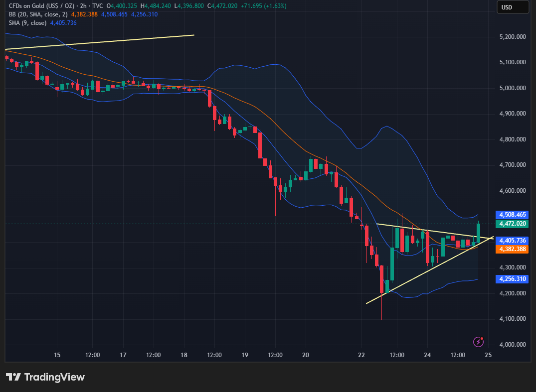The height and width of the screenshot is (392, 536).
Task: Click the purple lightning bolt events icon
Action: click(478, 342)
